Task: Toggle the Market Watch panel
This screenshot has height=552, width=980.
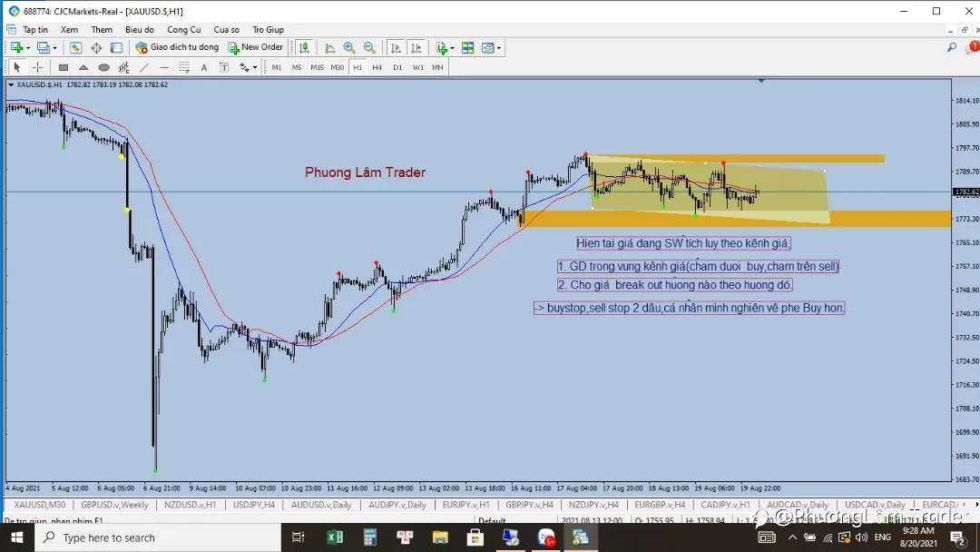Action: (75, 47)
